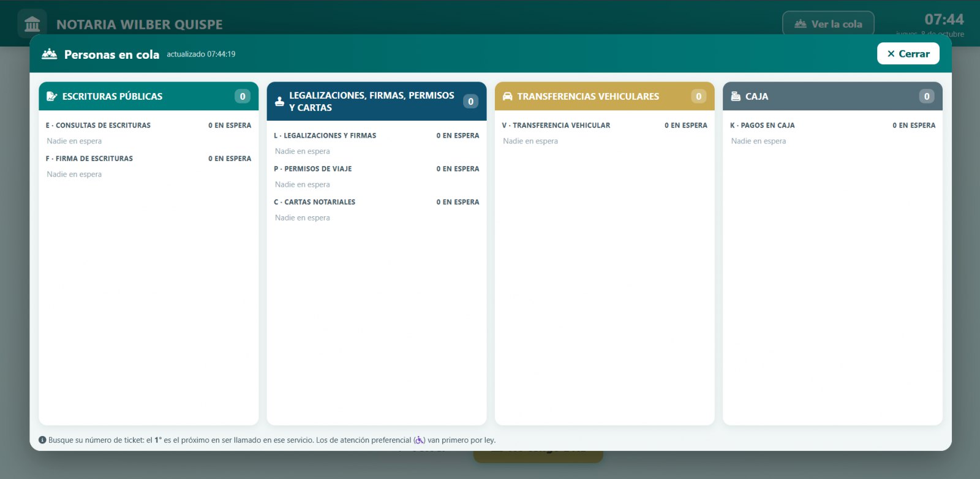Select the V · Transferencia Vehicular row
Screen dimensions: 980x479
(605, 125)
